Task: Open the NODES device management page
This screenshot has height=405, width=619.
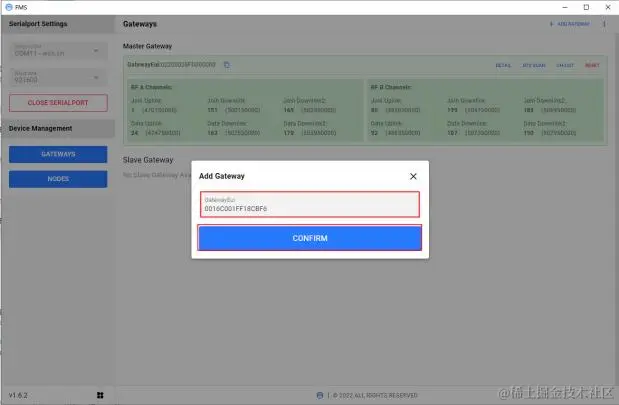Action: [x=58, y=179]
